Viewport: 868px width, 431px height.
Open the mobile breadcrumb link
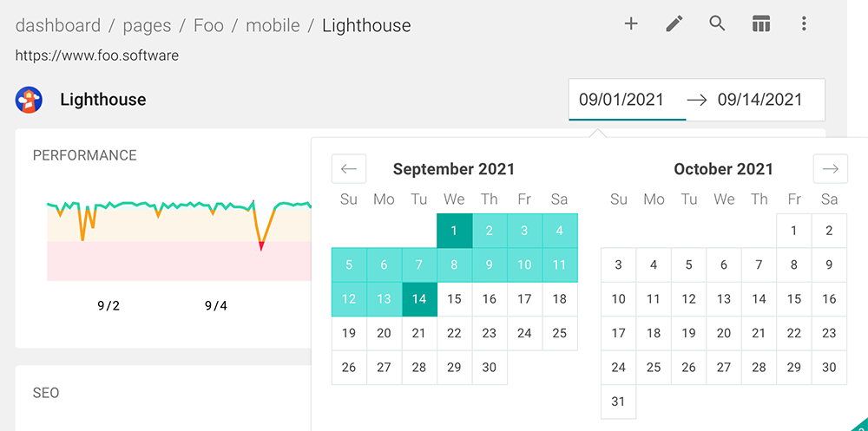(273, 25)
